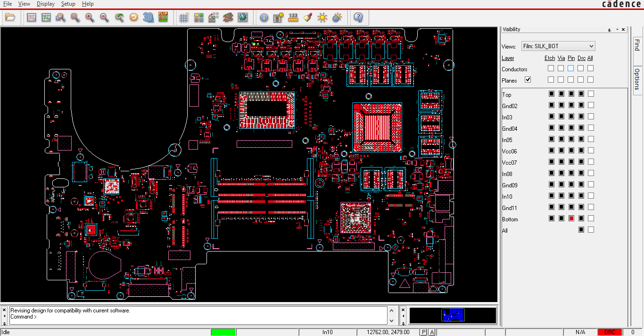Open the View menu
Viewport: 644px width, 336px height.
point(24,4)
